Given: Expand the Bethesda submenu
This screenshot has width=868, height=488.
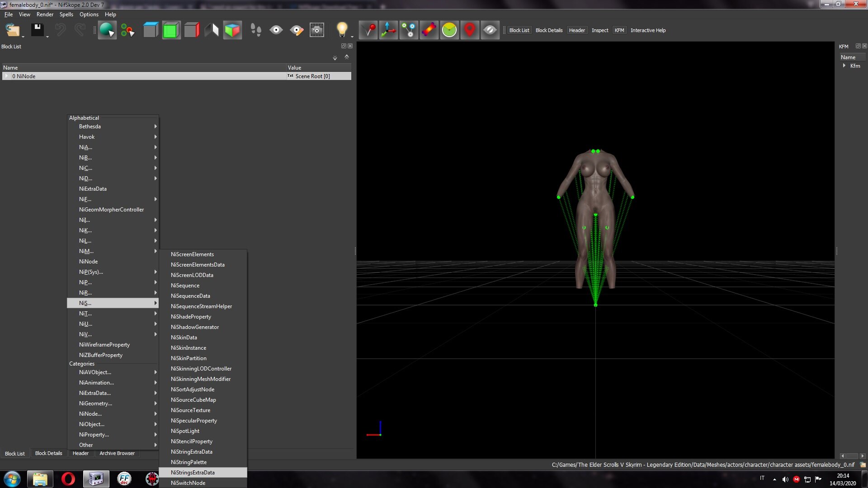Looking at the screenshot, I should coord(113,127).
